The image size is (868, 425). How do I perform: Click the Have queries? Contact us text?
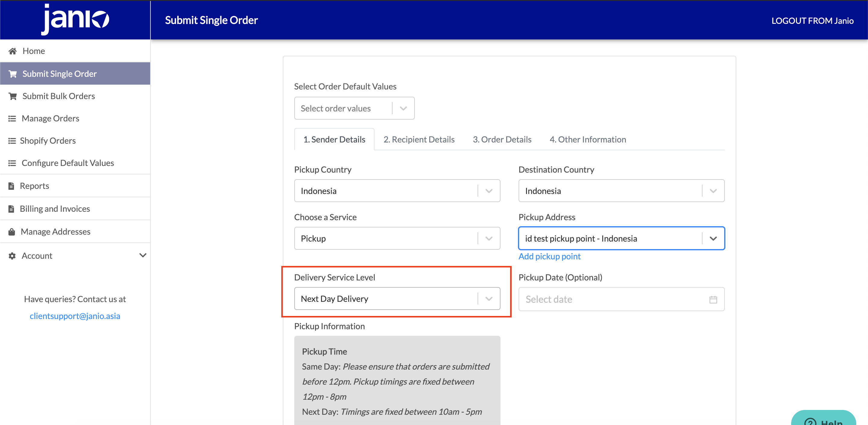coord(75,299)
